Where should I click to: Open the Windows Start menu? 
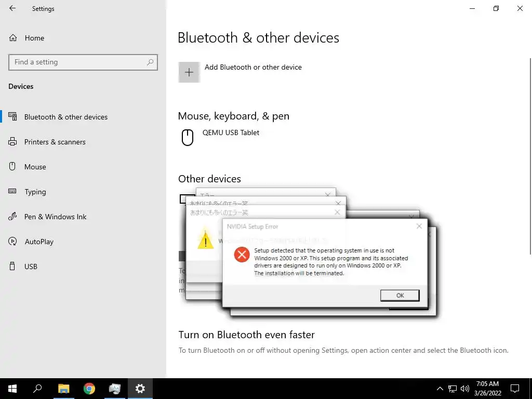pyautogui.click(x=12, y=389)
